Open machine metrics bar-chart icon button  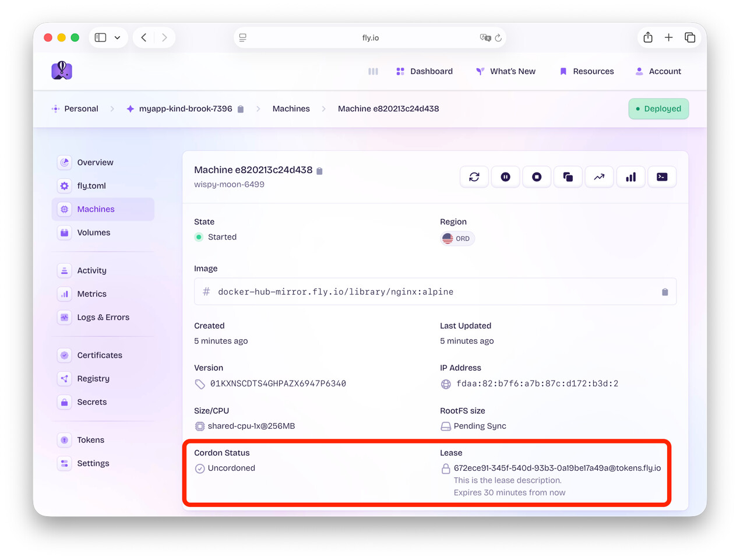click(x=630, y=177)
